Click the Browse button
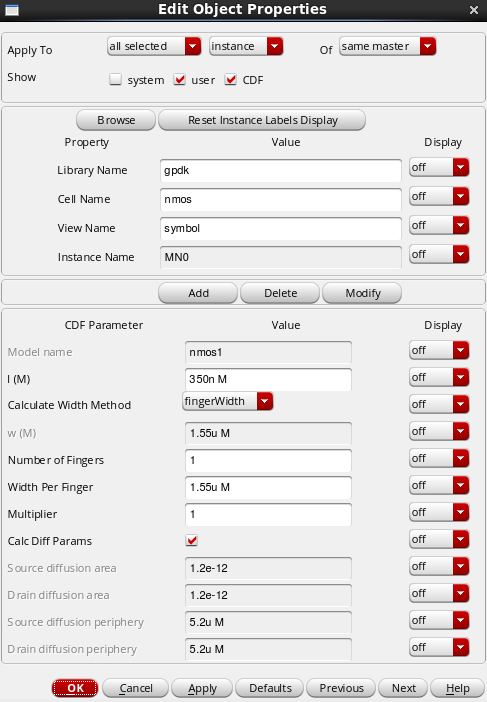 click(x=116, y=120)
